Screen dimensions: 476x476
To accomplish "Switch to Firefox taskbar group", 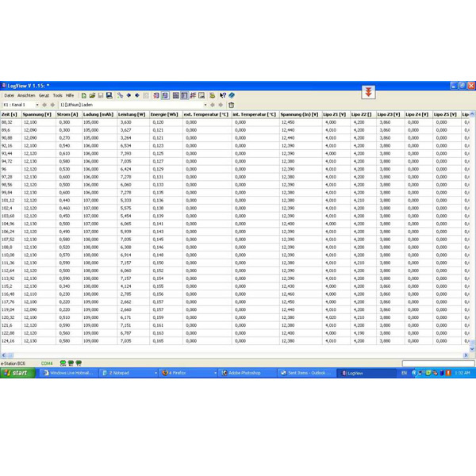I will pos(189,373).
